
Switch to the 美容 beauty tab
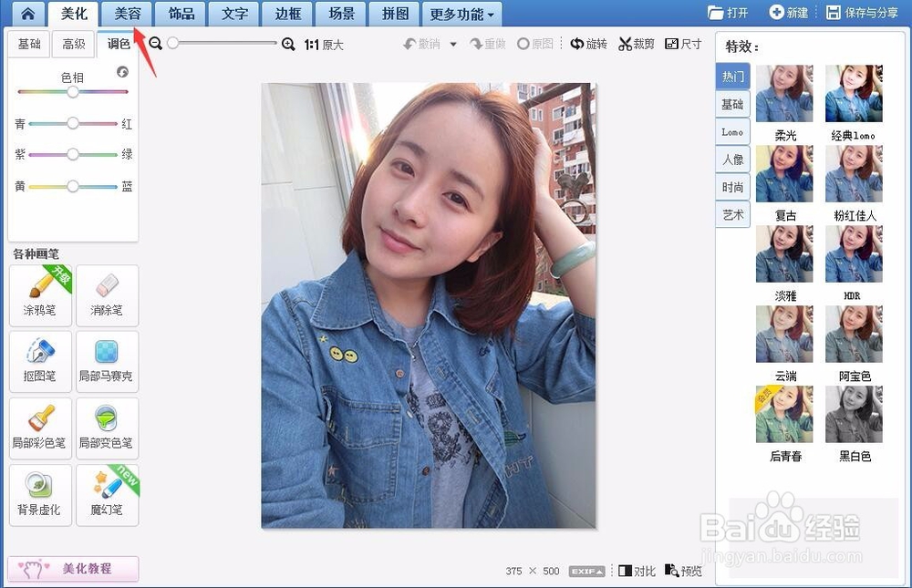pos(127,14)
